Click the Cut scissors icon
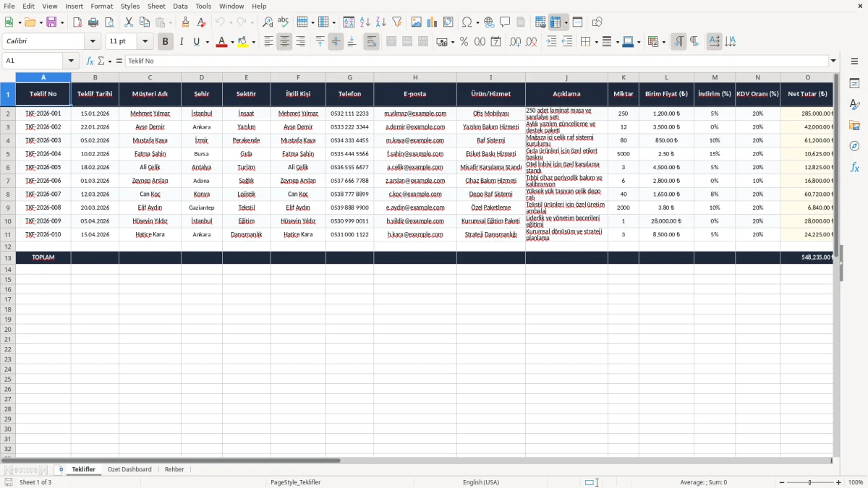Screen dimensions: 868x488 point(129,22)
